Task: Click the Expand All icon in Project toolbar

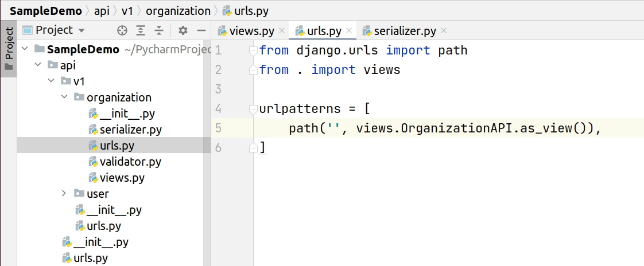Action: [141, 30]
